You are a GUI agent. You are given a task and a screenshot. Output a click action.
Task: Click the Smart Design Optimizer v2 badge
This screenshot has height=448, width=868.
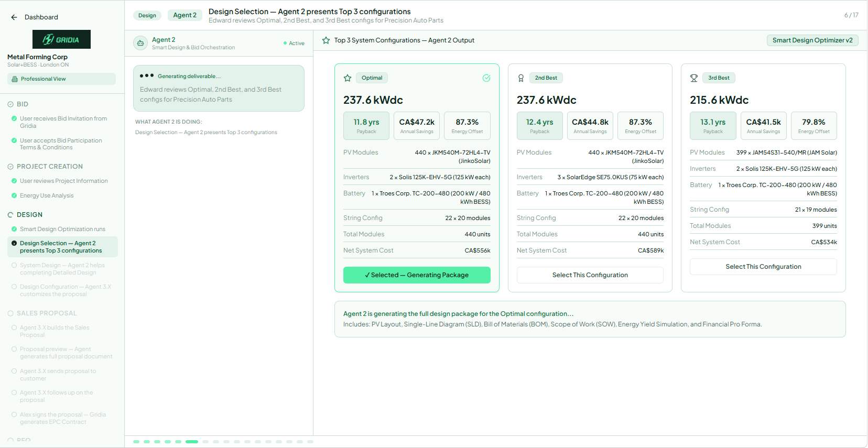pyautogui.click(x=812, y=40)
